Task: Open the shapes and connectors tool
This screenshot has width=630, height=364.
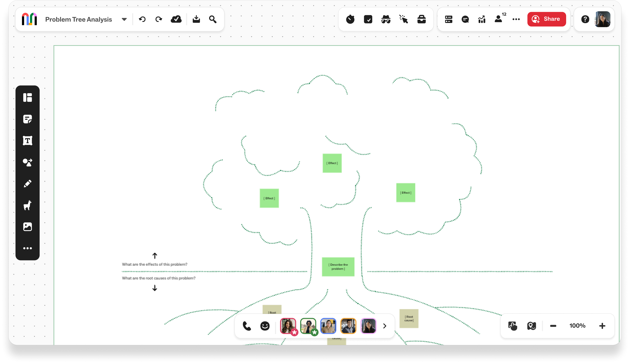Action: coord(27,162)
